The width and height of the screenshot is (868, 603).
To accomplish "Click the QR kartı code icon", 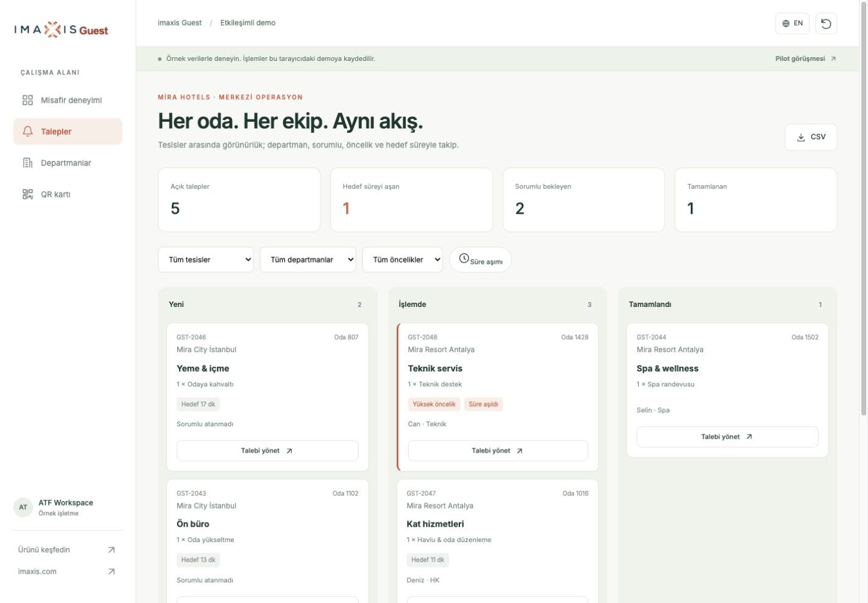I will click(x=27, y=194).
